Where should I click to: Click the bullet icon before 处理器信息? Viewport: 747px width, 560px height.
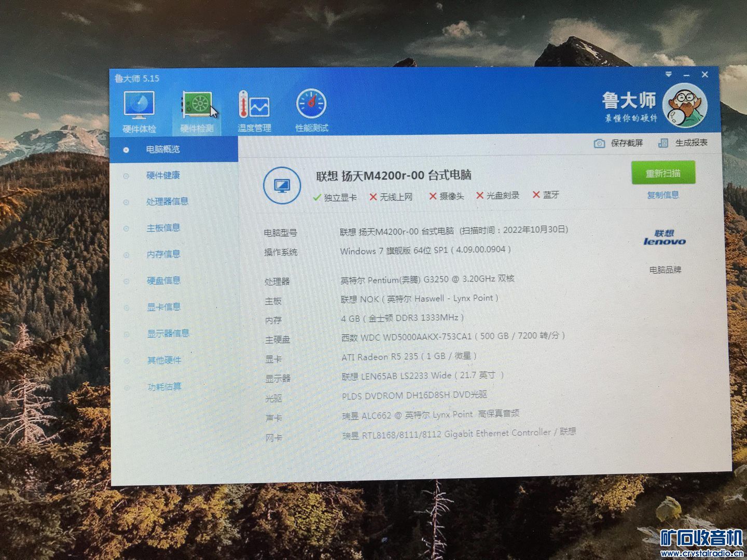tap(126, 202)
